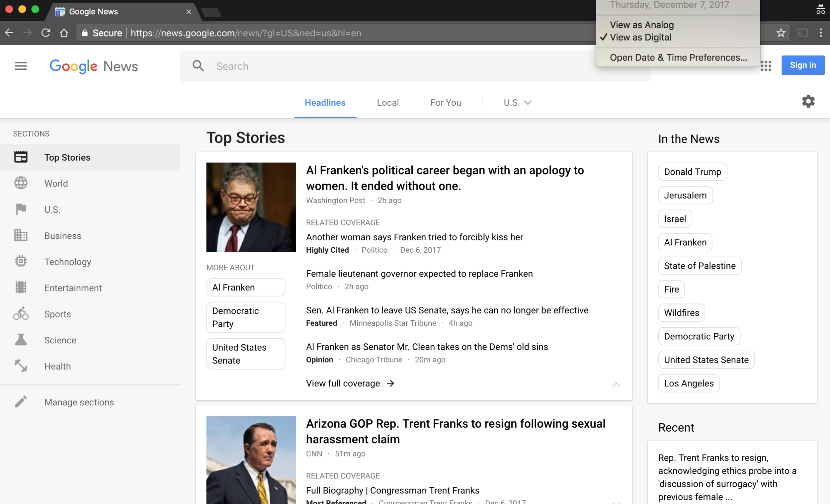Open the U.S. edition dropdown
The image size is (830, 504).
[517, 102]
